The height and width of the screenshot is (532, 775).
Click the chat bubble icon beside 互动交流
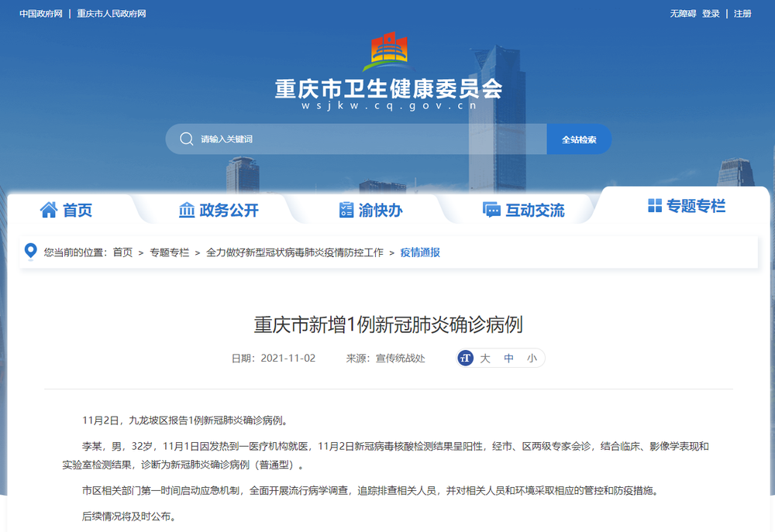(x=491, y=210)
